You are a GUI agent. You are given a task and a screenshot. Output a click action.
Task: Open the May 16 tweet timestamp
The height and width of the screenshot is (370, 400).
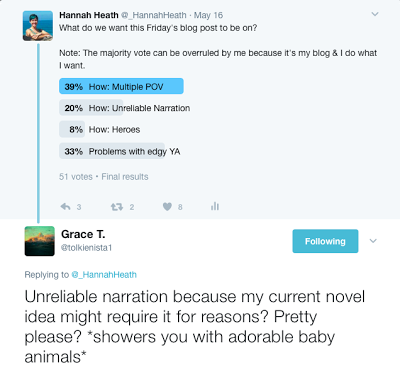pos(208,15)
